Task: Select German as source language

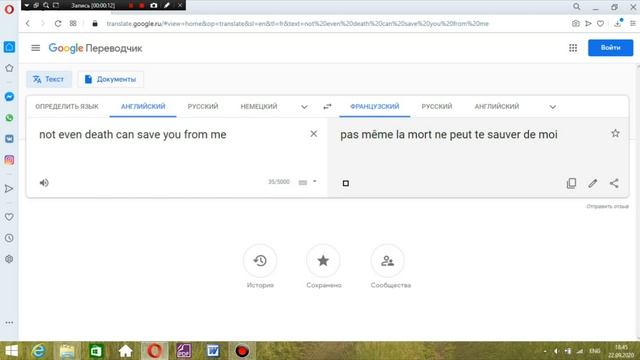Action: point(259,107)
